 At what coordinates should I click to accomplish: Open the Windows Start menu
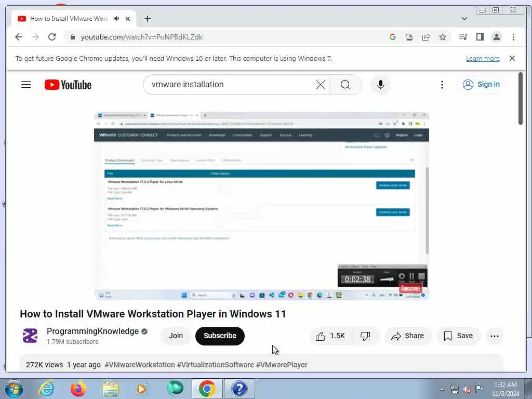(x=14, y=389)
